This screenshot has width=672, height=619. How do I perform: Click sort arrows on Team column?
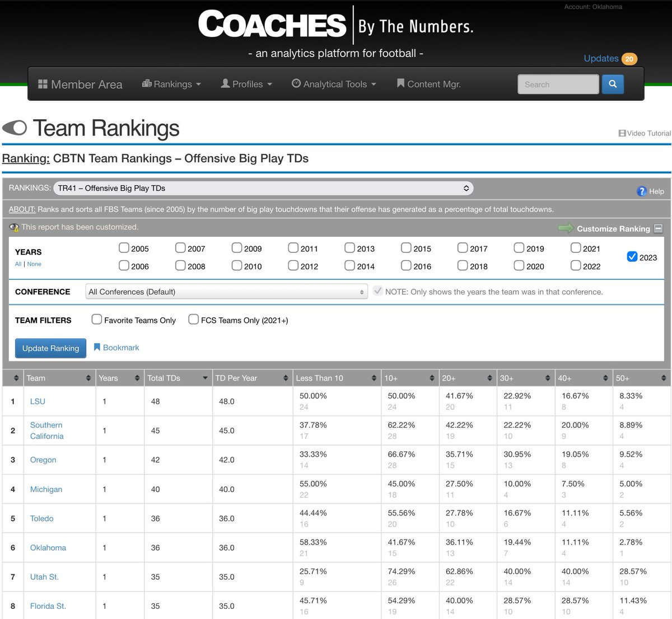[88, 378]
